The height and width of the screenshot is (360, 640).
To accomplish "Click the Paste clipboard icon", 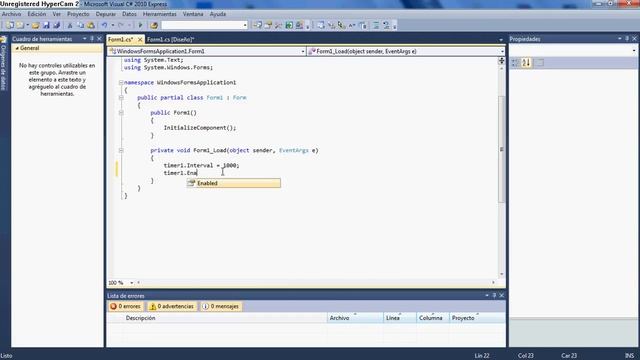I will click(x=91, y=25).
